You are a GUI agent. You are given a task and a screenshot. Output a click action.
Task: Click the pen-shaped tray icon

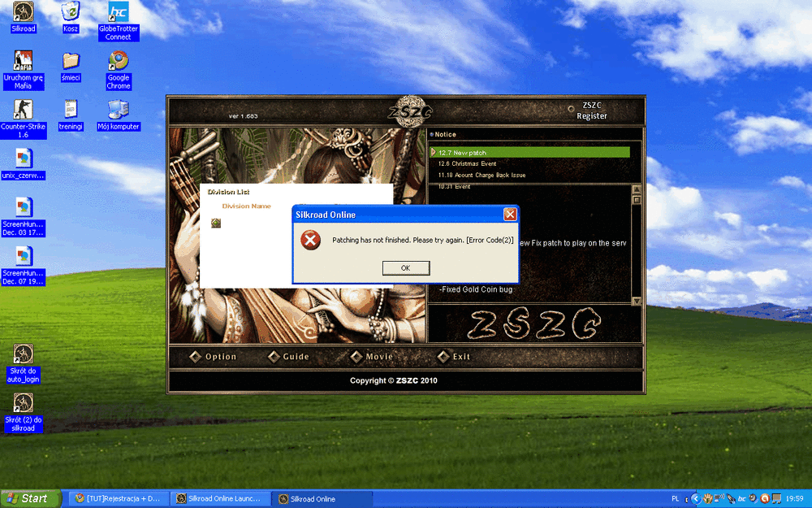(731, 499)
